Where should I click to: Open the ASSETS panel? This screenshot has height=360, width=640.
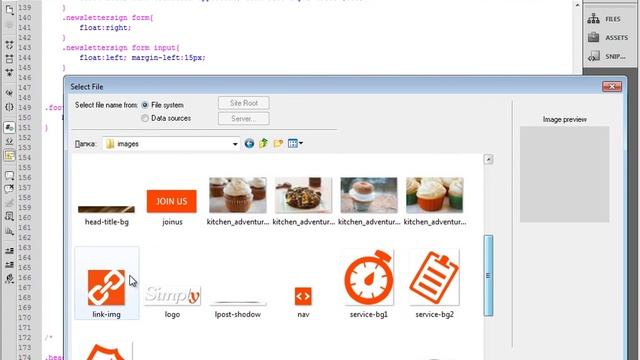pyautogui.click(x=609, y=38)
